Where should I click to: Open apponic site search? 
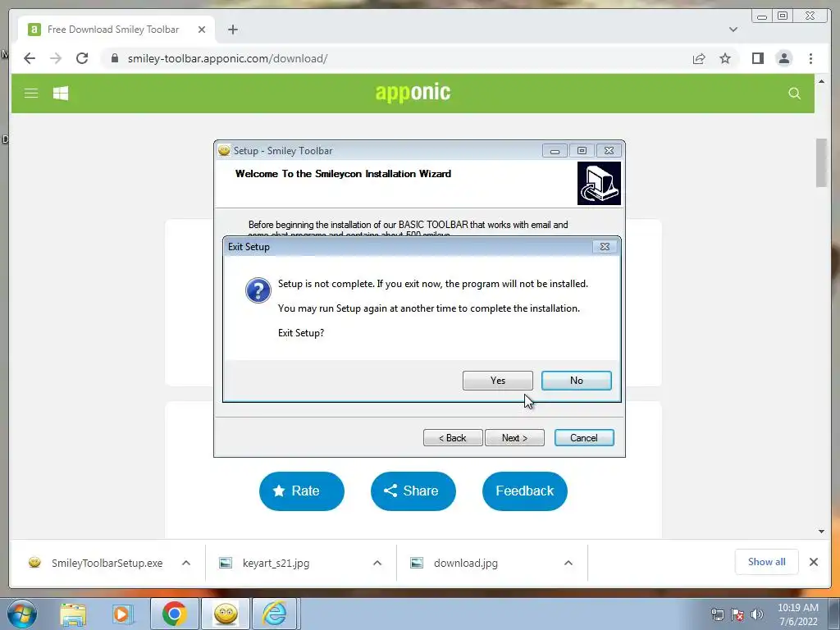tap(794, 94)
